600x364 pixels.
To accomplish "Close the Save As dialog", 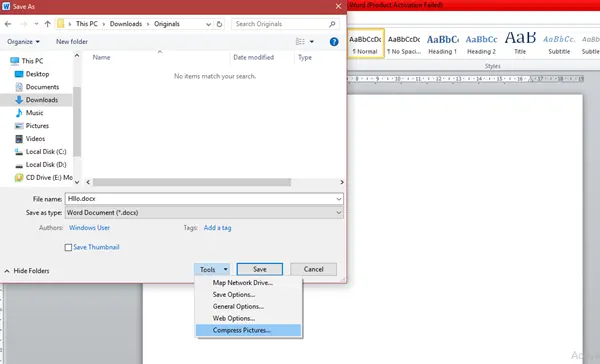I will [x=338, y=6].
